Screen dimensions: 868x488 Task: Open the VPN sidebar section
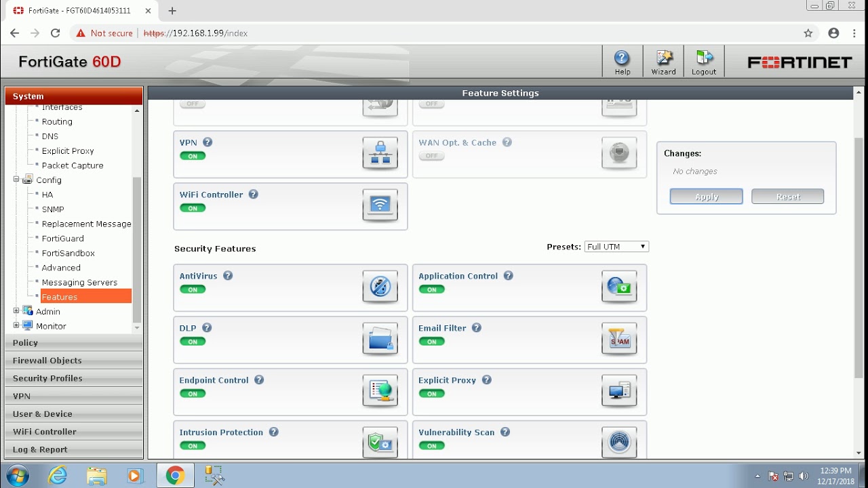click(74, 396)
